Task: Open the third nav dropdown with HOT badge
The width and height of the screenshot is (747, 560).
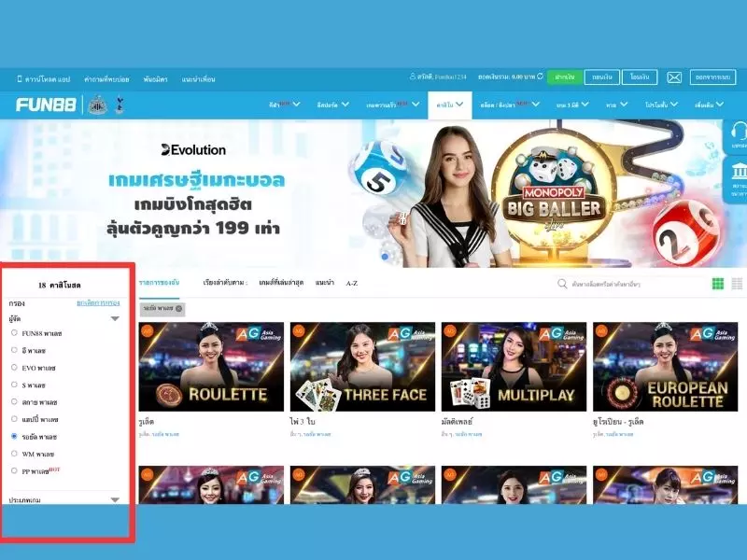Action: (x=393, y=105)
